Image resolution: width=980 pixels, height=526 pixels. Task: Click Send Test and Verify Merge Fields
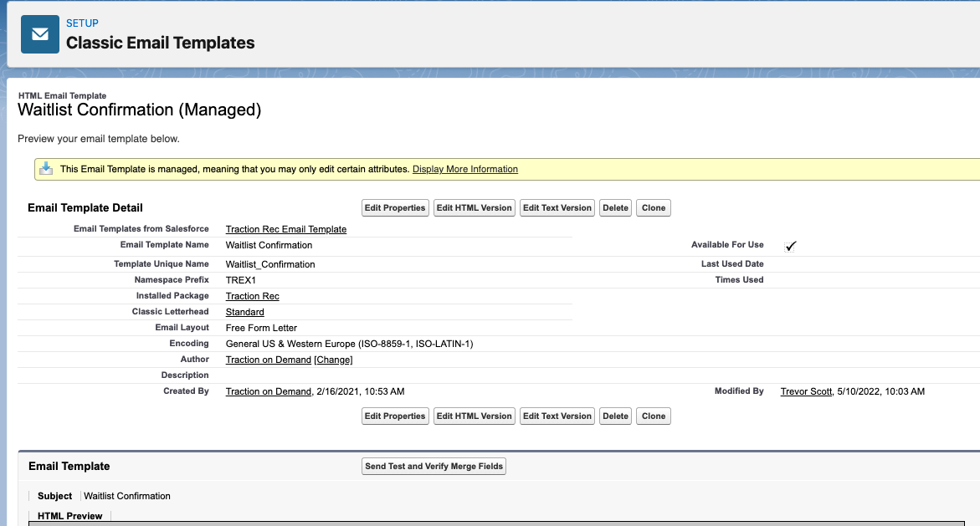(434, 466)
